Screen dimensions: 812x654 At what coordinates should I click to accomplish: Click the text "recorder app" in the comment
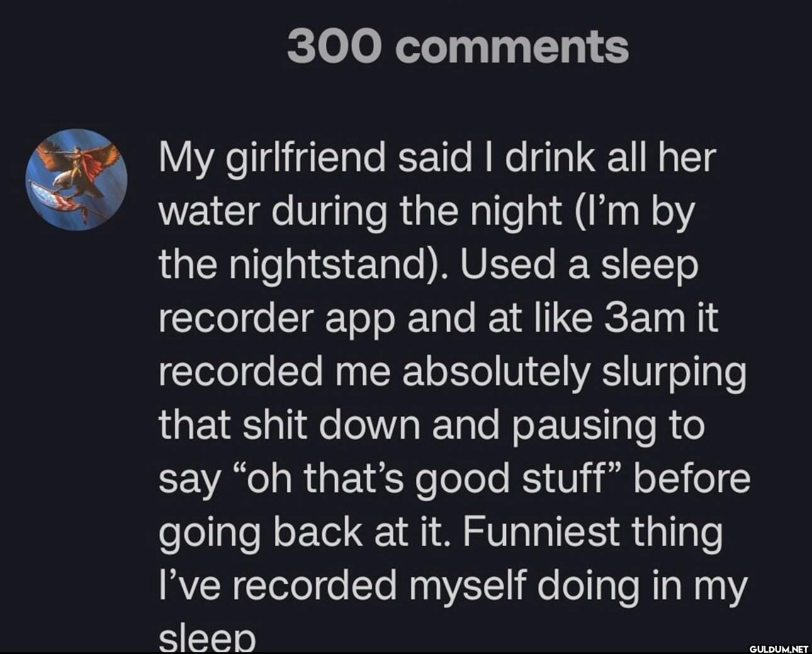click(x=276, y=319)
